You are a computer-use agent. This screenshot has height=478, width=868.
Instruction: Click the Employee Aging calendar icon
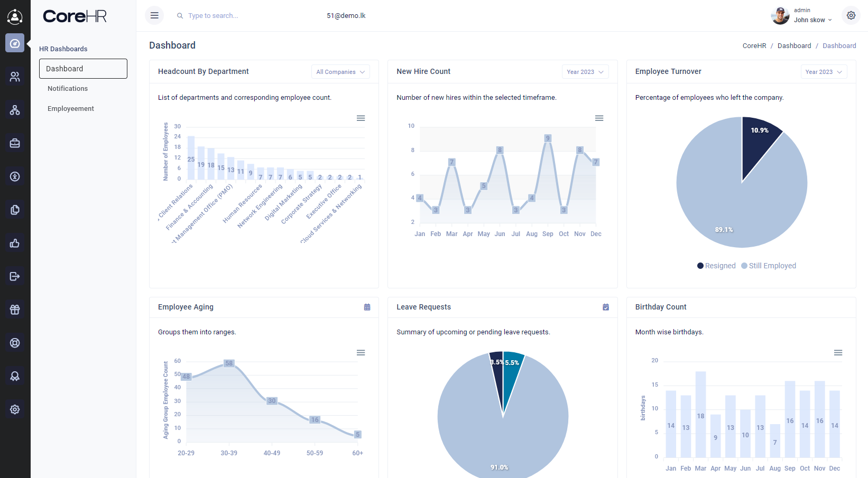click(367, 307)
